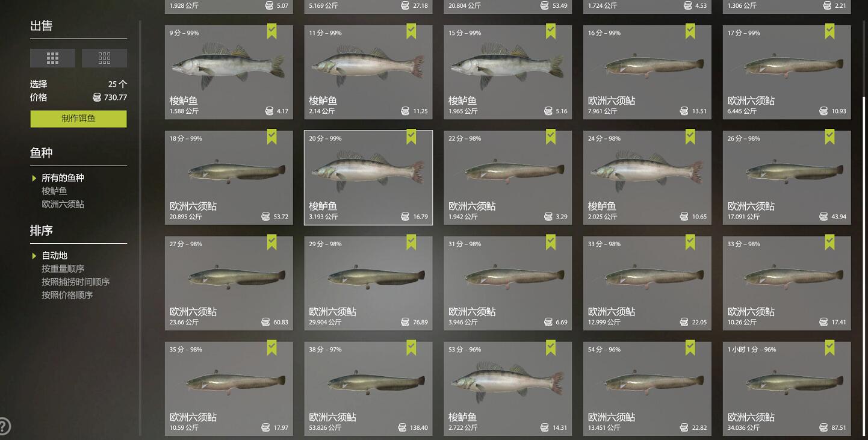
Task: Switch to large grid view icon
Action: (x=52, y=58)
